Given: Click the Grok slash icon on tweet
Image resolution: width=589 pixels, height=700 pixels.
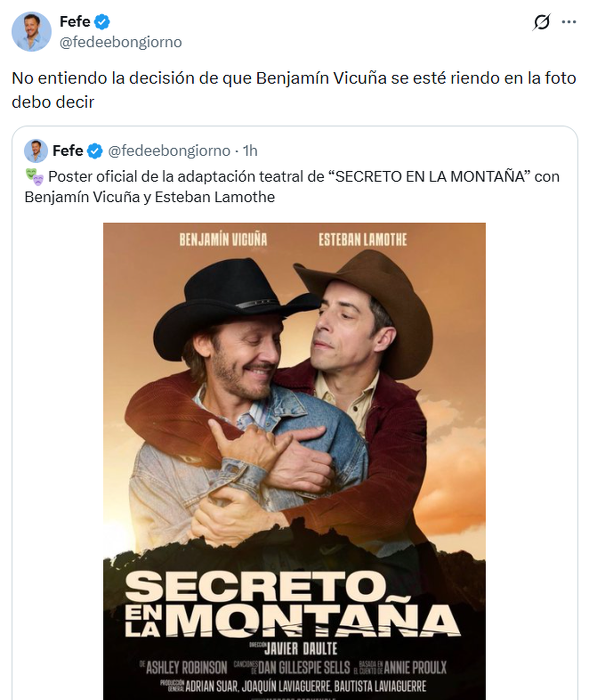Looking at the screenshot, I should coord(541,22).
